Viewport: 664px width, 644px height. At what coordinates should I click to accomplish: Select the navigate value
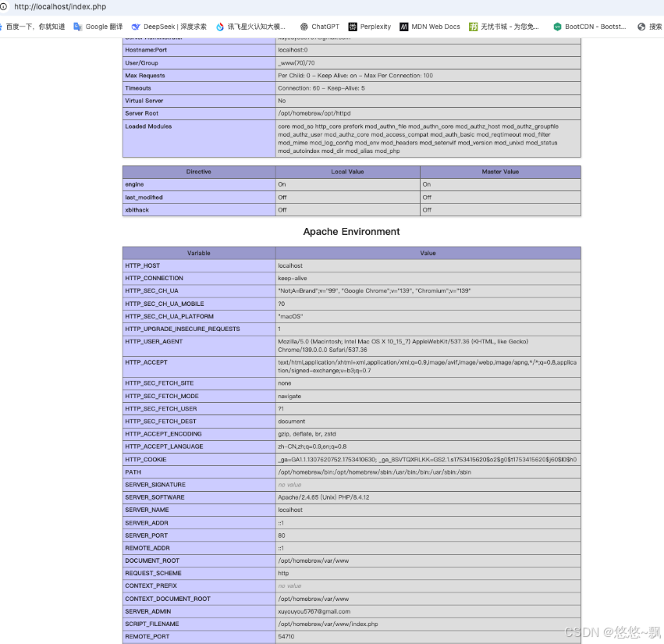(x=289, y=396)
